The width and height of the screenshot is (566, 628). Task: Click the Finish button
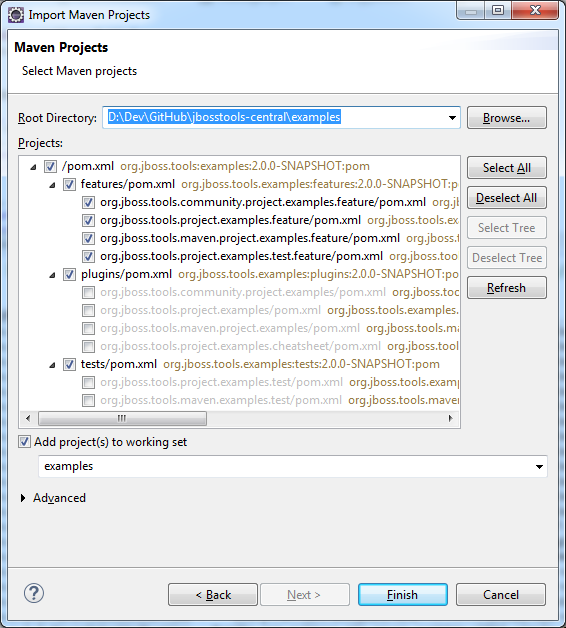403,595
